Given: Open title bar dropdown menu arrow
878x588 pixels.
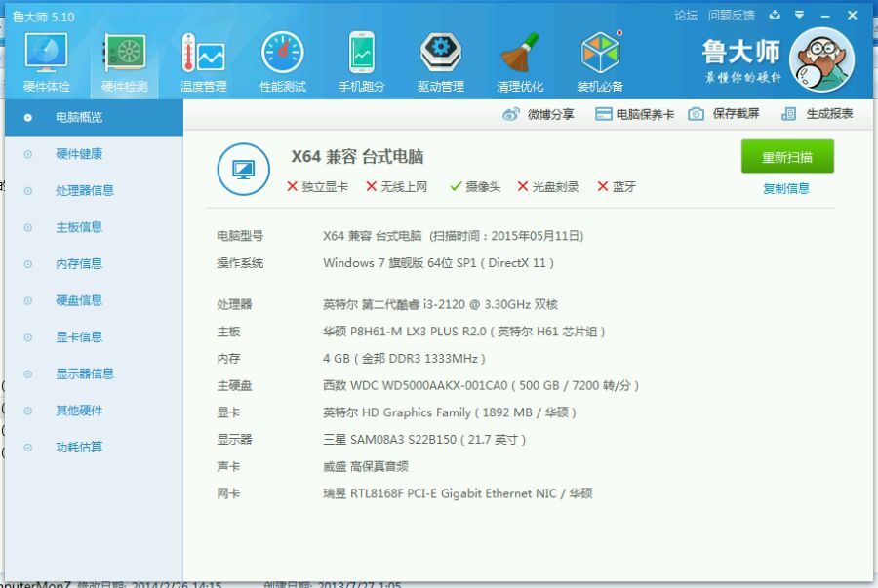Looking at the screenshot, I should (800, 15).
